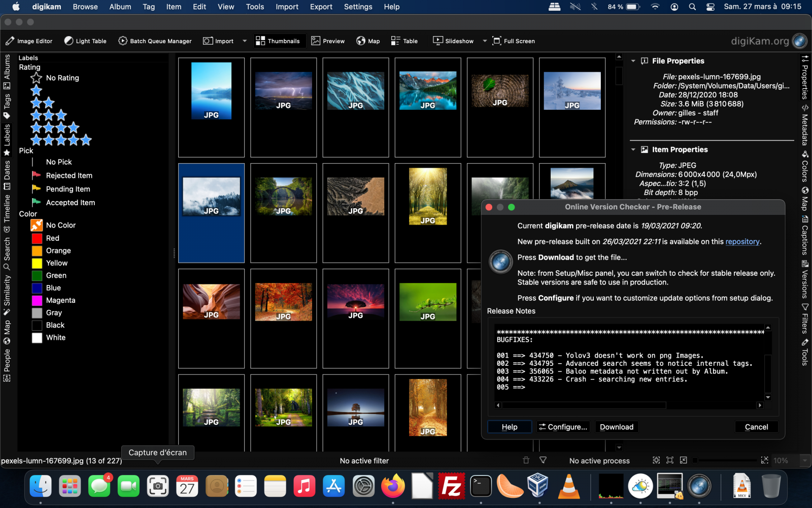The height and width of the screenshot is (508, 812).
Task: Open the Settings menu
Action: pos(358,7)
